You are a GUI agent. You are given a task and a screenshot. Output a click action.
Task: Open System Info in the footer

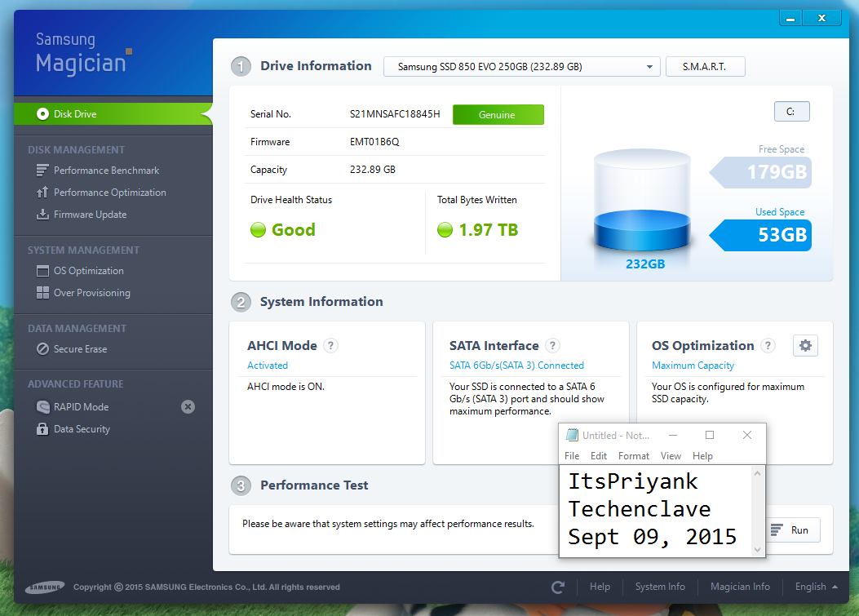pos(660,587)
